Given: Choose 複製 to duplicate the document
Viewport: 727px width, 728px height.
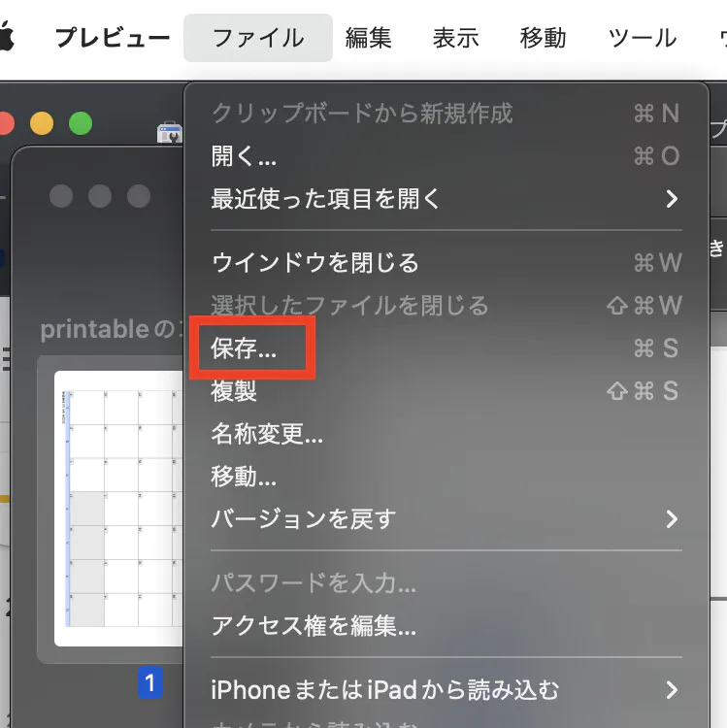Looking at the screenshot, I should click(x=234, y=391).
